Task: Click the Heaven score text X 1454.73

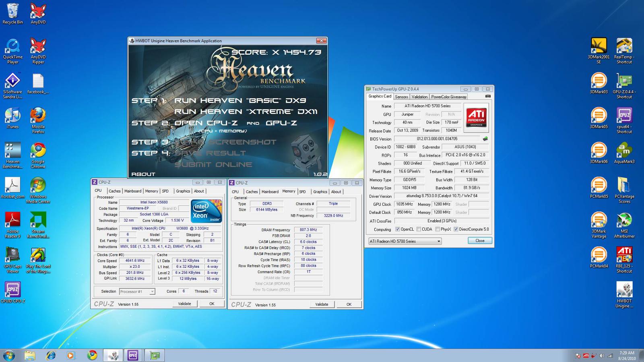Action: pyautogui.click(x=276, y=52)
